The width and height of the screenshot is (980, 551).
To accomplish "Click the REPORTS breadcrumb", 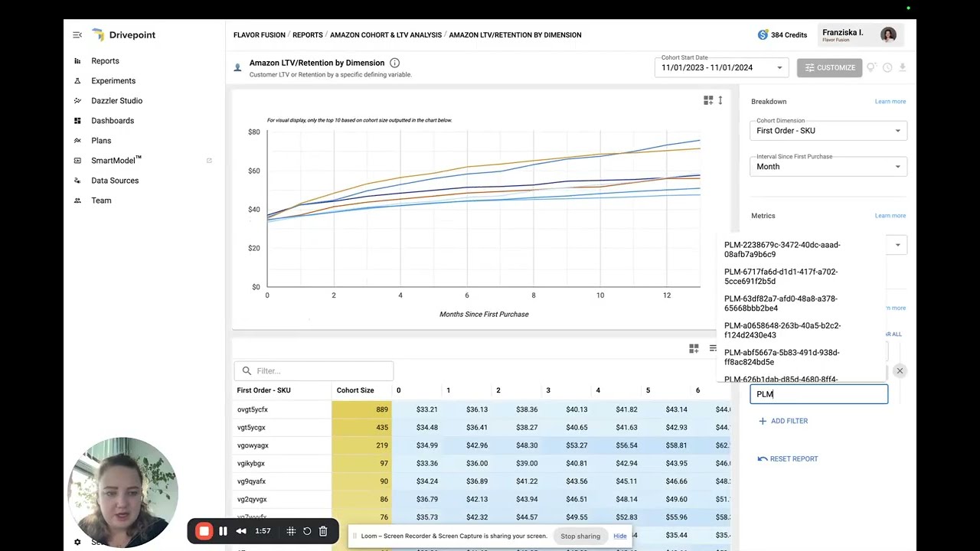I will (308, 35).
